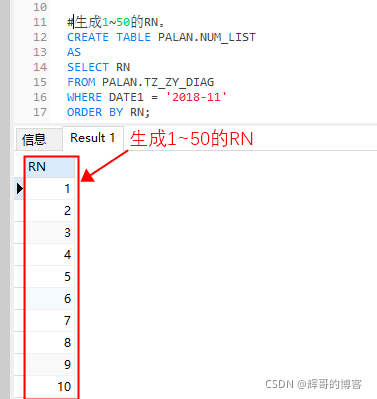
Task: Click the comment line #生成1~50的RN
Action: (x=116, y=22)
